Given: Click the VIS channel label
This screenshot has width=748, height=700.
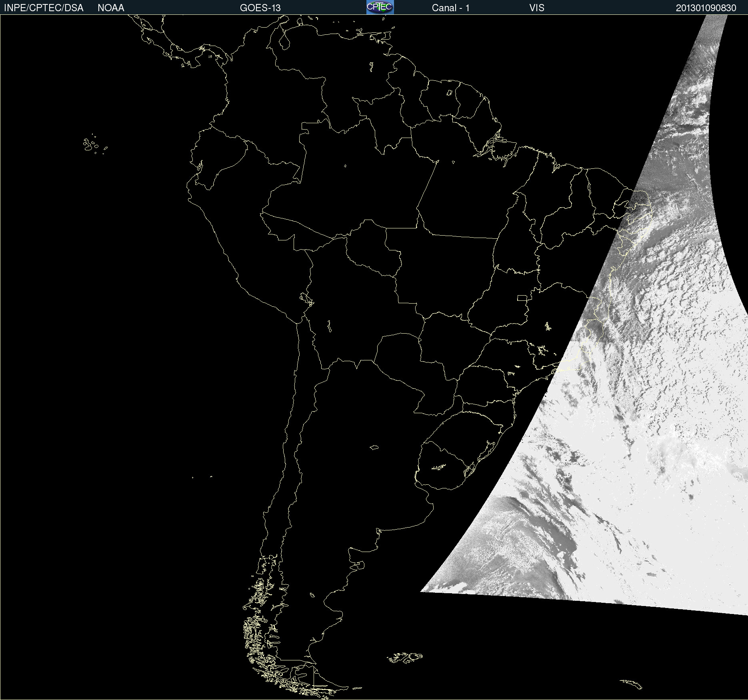Looking at the screenshot, I should pyautogui.click(x=537, y=8).
